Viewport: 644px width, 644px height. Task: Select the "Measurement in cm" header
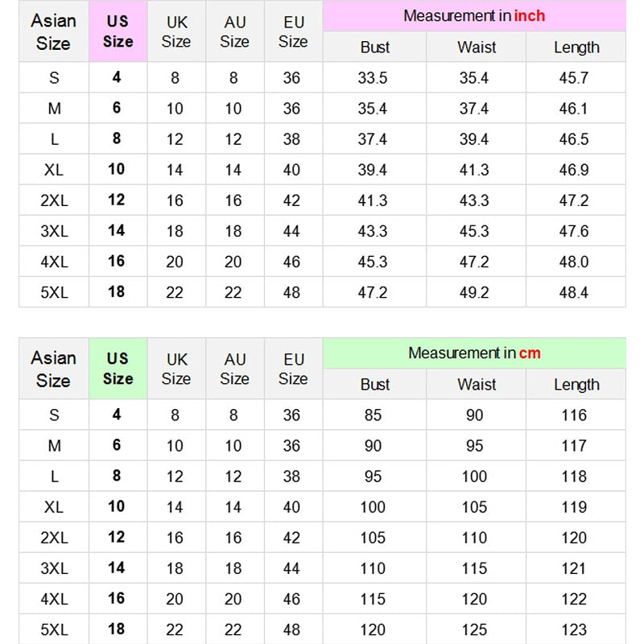coord(474,353)
